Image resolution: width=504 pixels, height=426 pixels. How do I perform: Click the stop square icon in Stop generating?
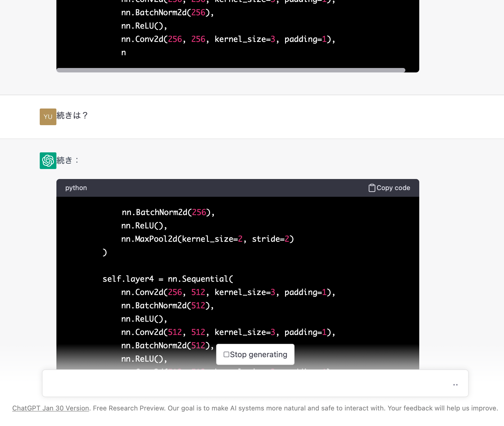coord(226,354)
